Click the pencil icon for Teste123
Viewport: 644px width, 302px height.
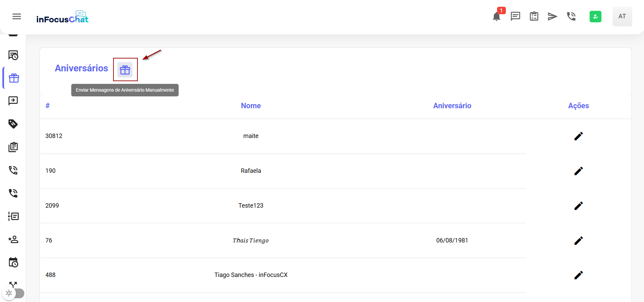pyautogui.click(x=578, y=206)
